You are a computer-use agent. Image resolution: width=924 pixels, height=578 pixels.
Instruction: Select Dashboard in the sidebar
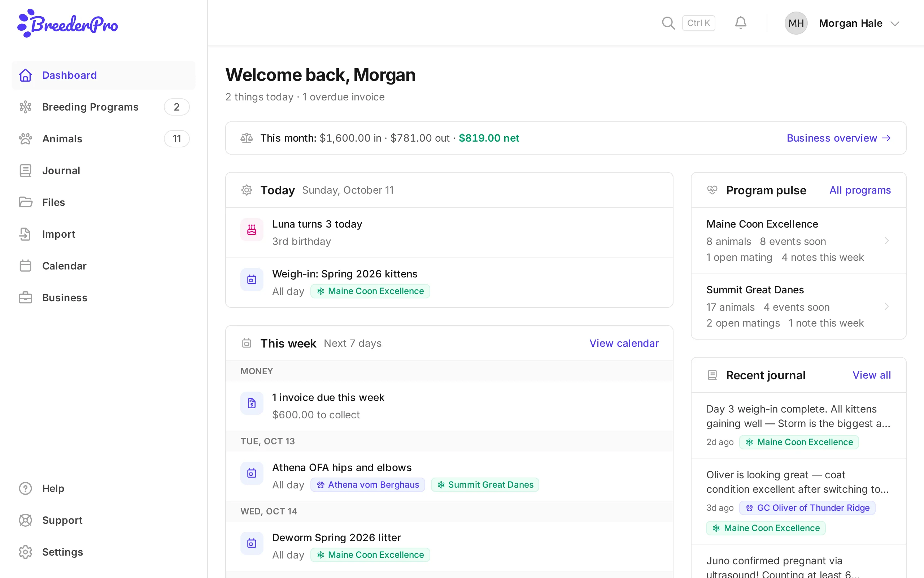pos(104,75)
